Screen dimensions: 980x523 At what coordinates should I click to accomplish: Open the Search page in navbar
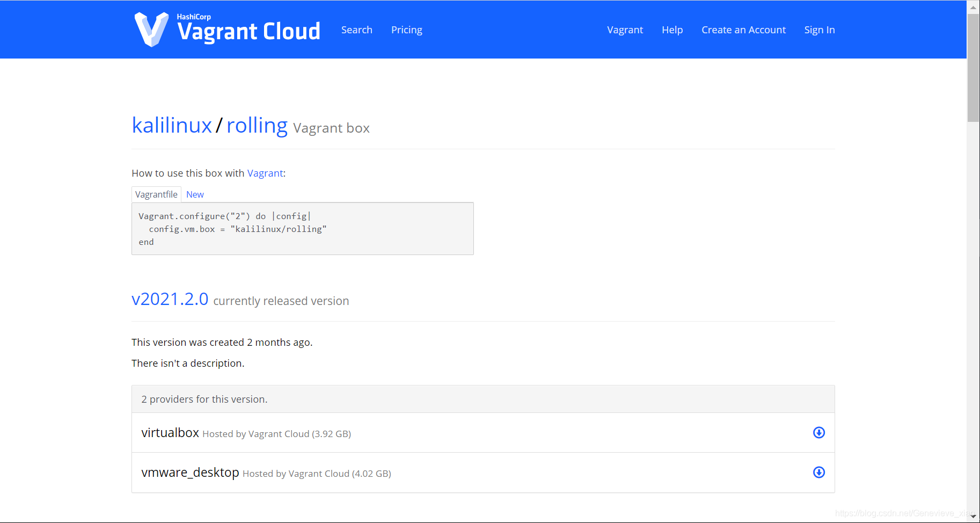click(357, 30)
